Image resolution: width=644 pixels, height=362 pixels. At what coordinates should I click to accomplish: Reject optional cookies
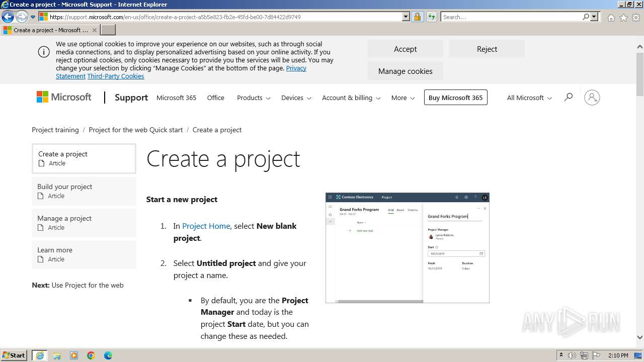487,49
